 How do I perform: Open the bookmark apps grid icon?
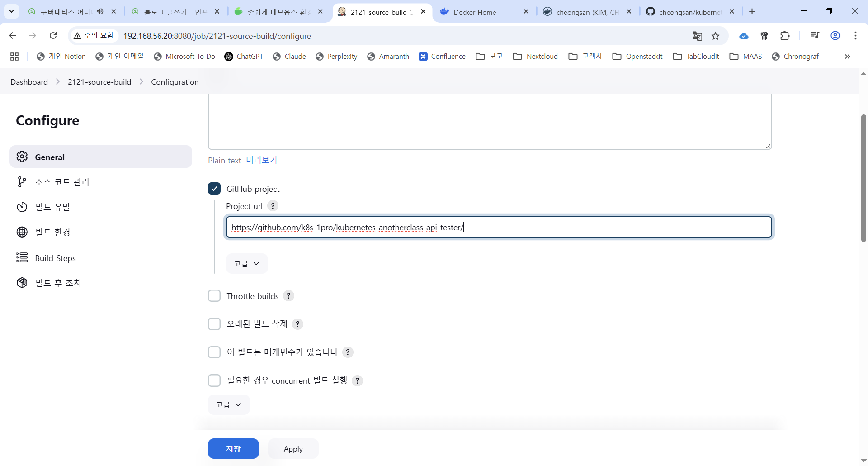coord(14,57)
